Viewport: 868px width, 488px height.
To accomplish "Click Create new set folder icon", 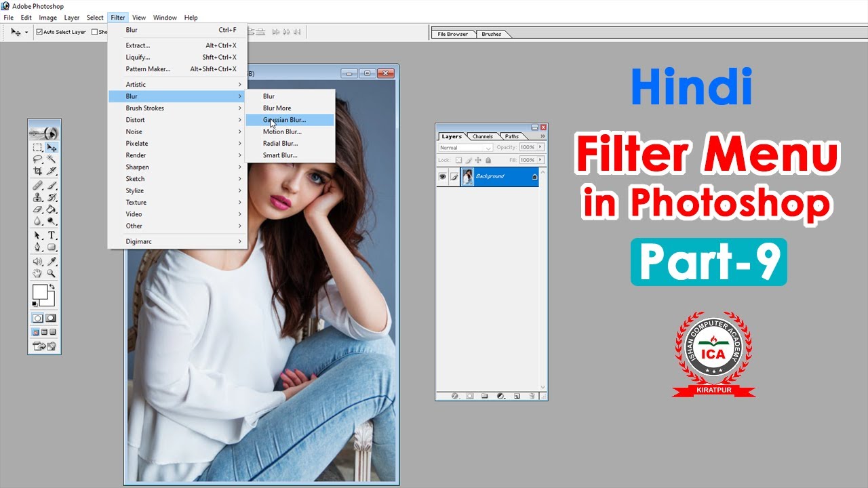I will (x=485, y=396).
